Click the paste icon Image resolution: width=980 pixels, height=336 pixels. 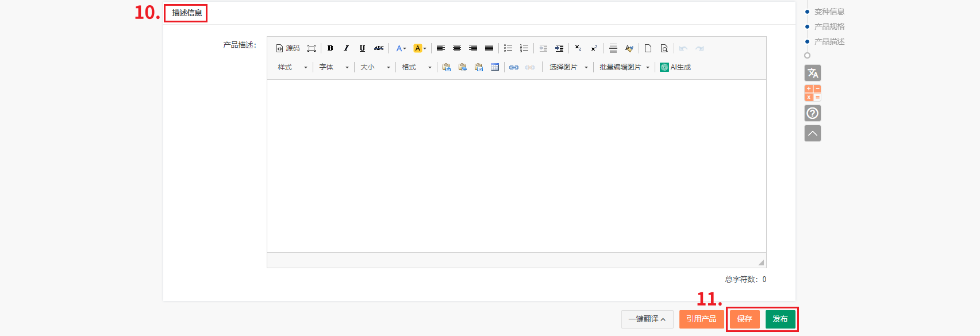coord(447,67)
